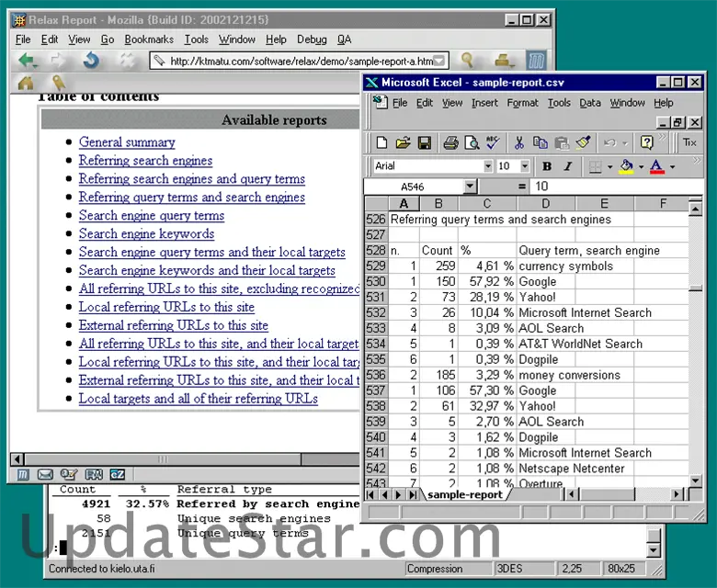Click the Font Color A button in Excel
Image resolution: width=717 pixels, height=588 pixels.
click(x=656, y=166)
